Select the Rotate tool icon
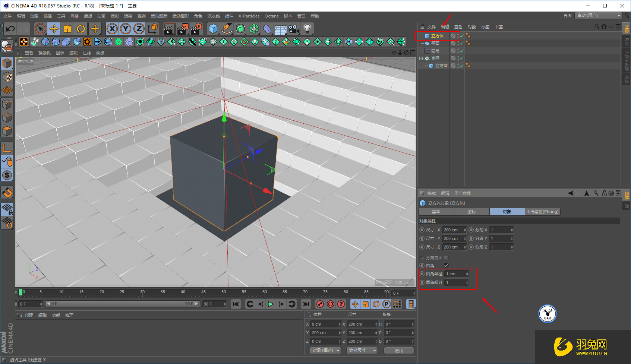631x364 pixels. pos(81,29)
